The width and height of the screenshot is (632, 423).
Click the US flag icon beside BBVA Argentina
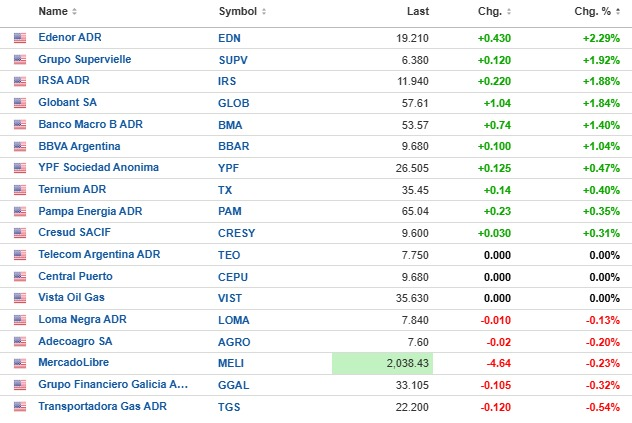(x=20, y=146)
